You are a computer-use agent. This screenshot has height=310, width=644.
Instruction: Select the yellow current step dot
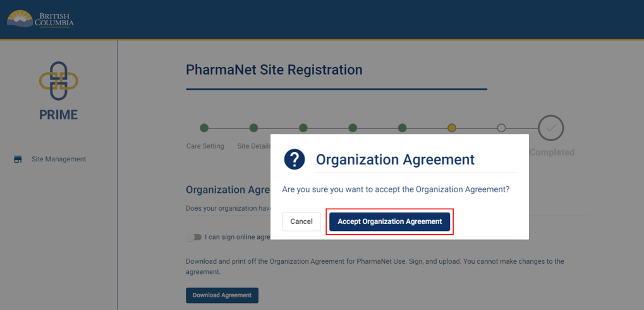[451, 128]
